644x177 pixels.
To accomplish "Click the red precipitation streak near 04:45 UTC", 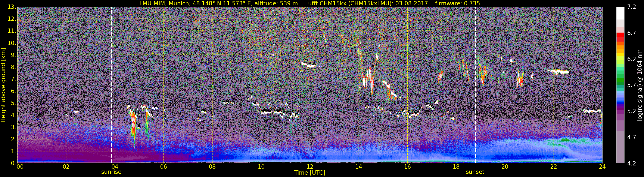I will (133, 125).
